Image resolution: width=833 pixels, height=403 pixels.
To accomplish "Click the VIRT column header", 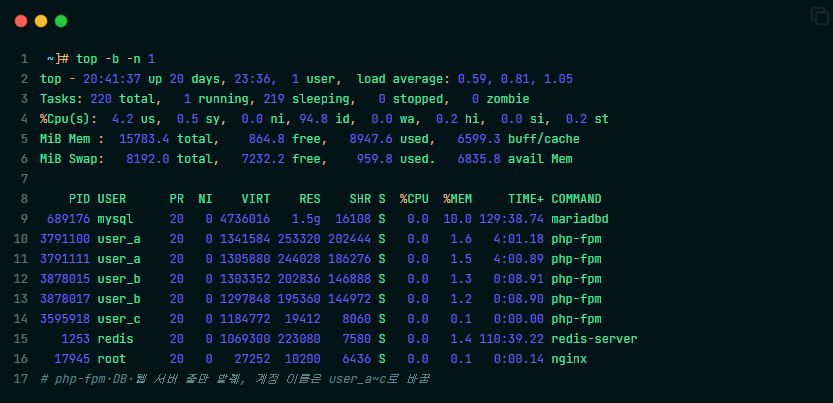I will [x=256, y=199].
